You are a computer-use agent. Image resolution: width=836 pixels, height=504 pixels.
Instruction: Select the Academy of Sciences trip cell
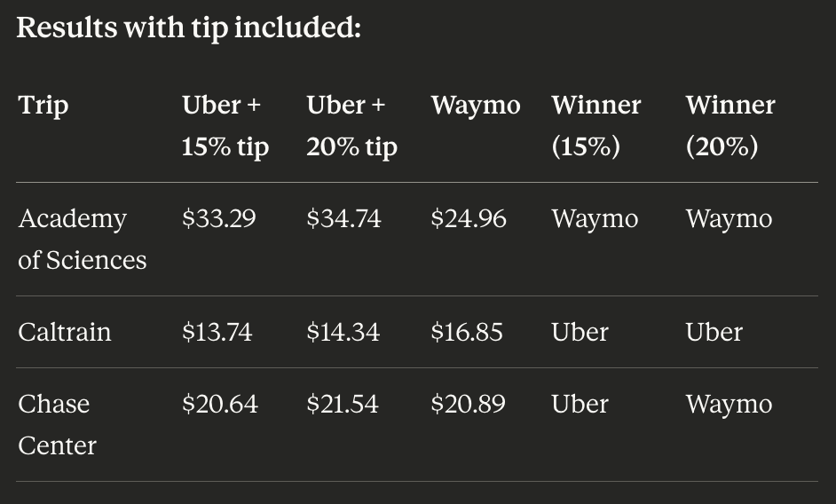[x=82, y=239]
